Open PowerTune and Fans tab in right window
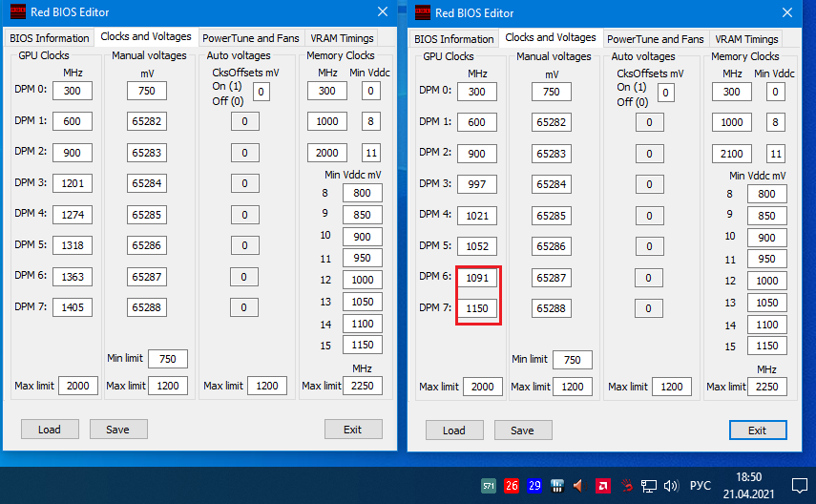This screenshot has width=816, height=504. pyautogui.click(x=656, y=39)
